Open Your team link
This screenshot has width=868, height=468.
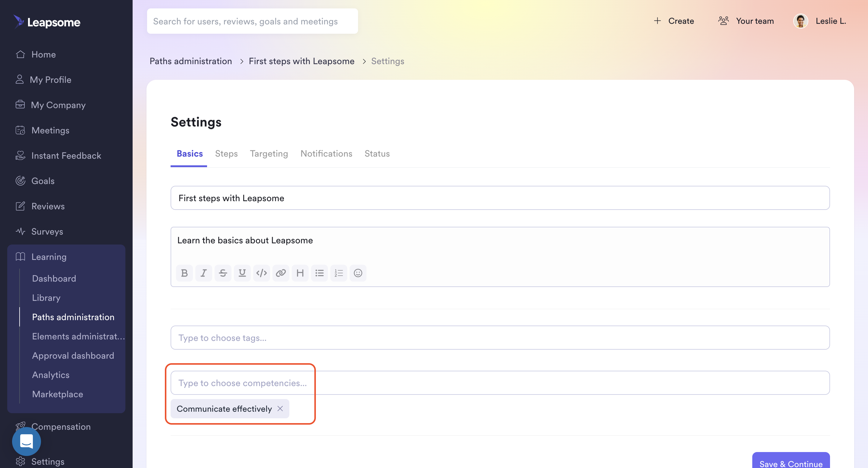[x=746, y=21]
